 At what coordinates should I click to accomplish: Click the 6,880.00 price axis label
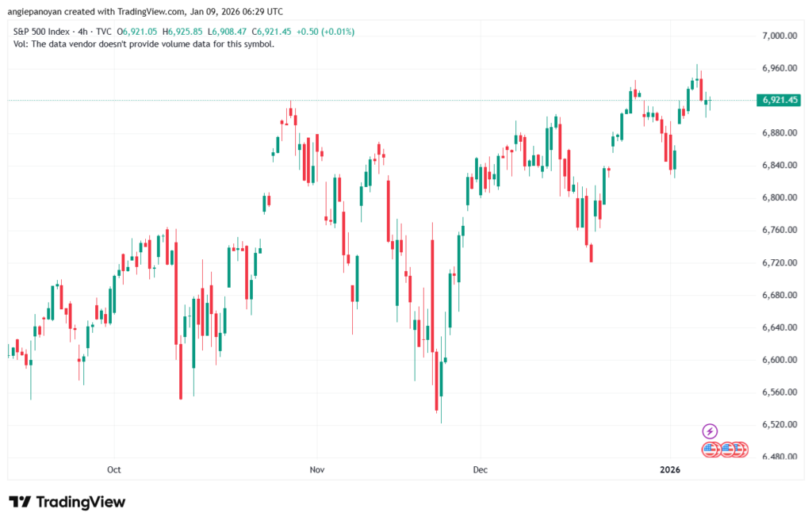(x=776, y=132)
